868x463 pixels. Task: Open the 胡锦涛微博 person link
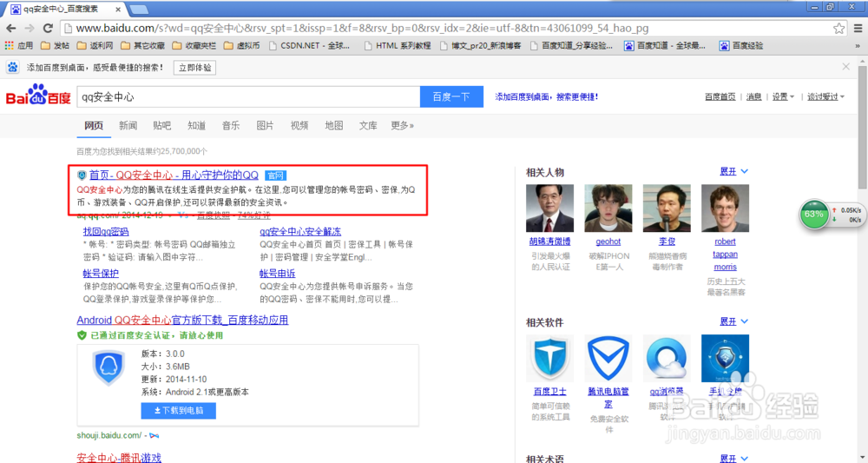549,241
